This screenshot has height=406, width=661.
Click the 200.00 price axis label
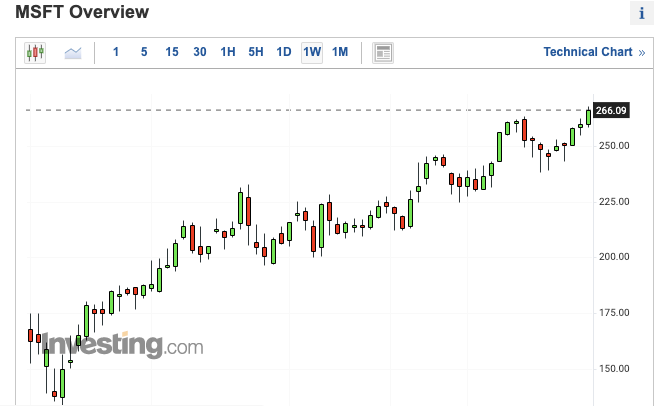pos(614,257)
